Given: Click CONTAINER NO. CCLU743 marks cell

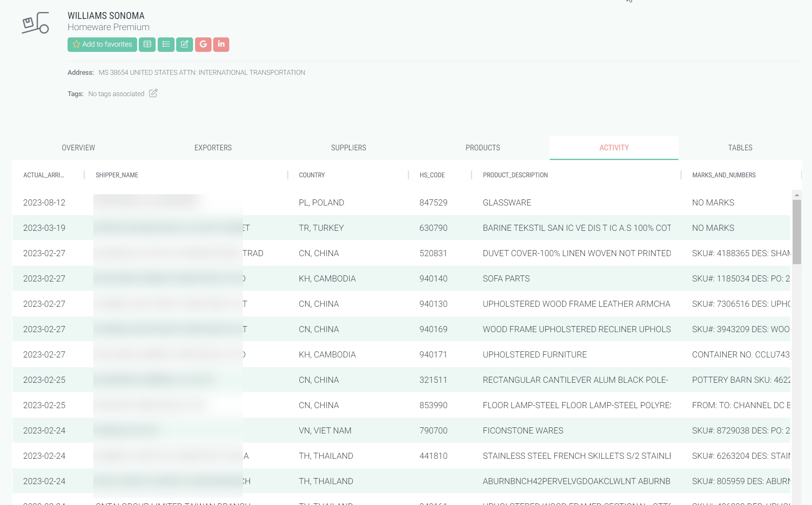Looking at the screenshot, I should click(x=741, y=355).
